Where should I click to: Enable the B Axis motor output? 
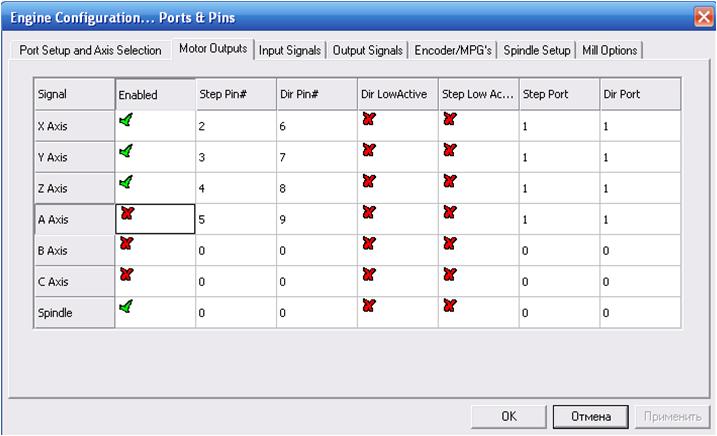click(x=125, y=244)
